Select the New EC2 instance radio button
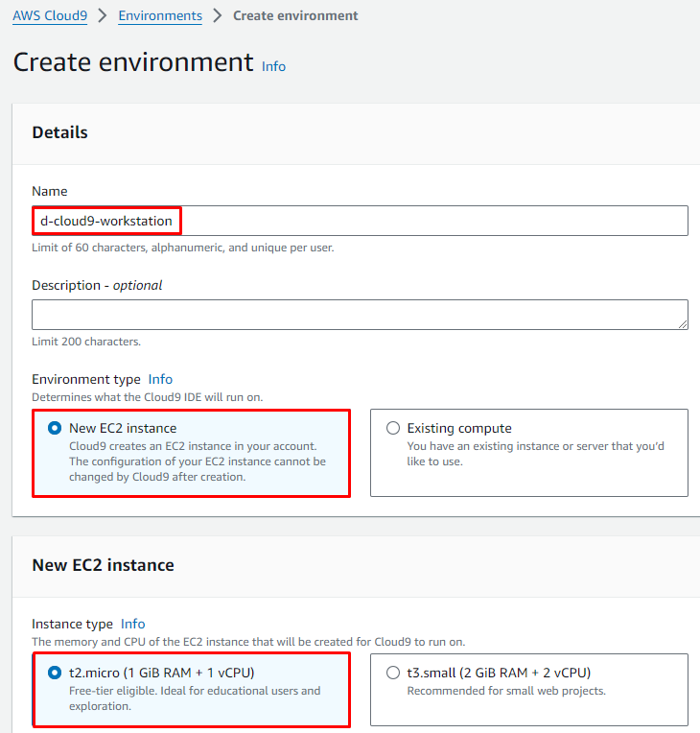700x733 pixels. click(55, 429)
